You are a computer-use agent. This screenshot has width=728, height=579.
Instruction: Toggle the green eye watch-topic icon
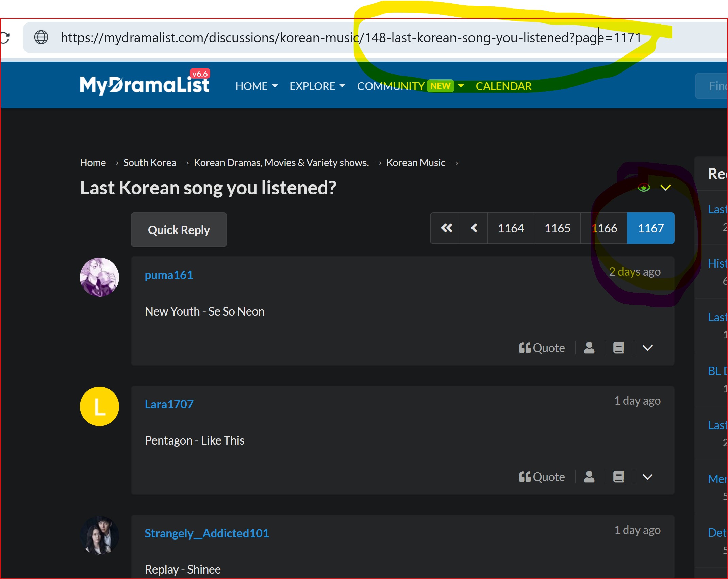coord(644,187)
